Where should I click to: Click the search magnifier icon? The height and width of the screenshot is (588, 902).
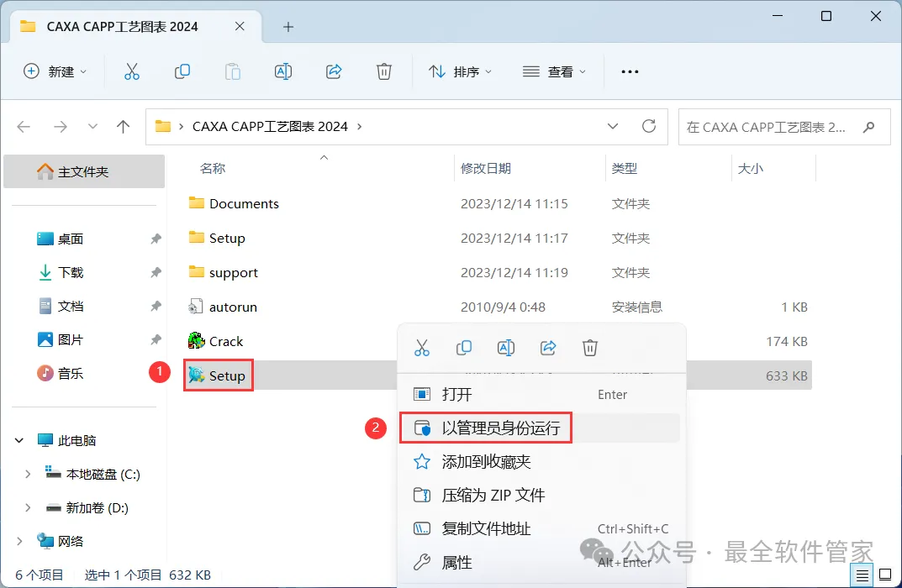tap(868, 127)
